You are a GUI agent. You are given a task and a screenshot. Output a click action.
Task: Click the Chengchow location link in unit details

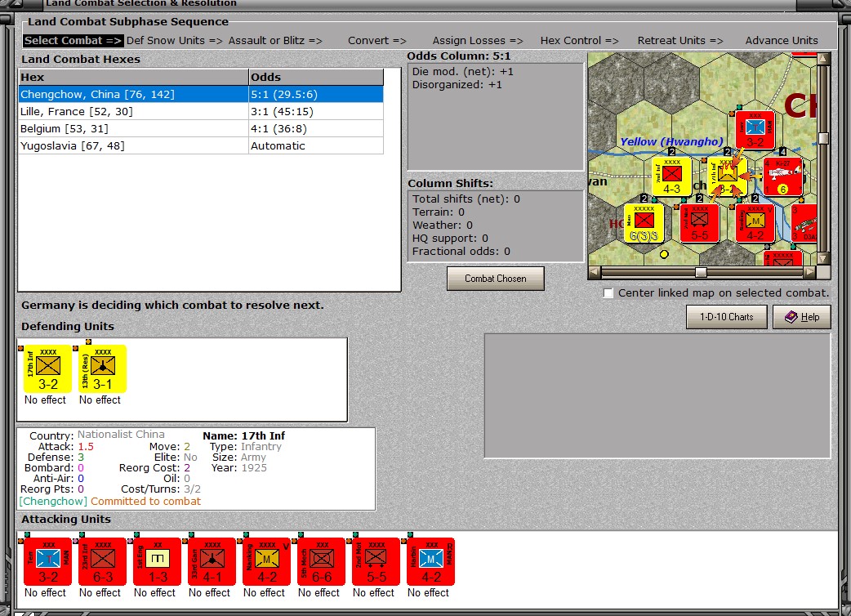[52, 502]
